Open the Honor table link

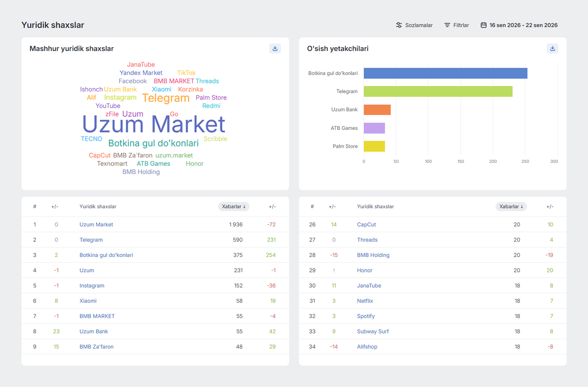coord(365,270)
